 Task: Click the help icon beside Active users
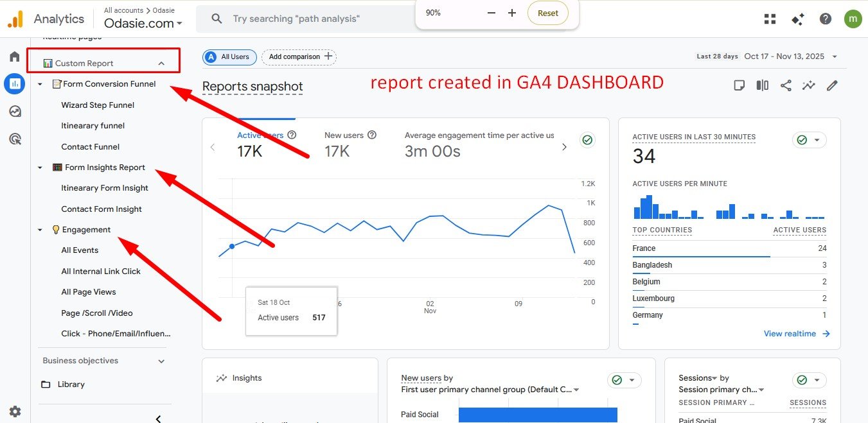(x=292, y=135)
